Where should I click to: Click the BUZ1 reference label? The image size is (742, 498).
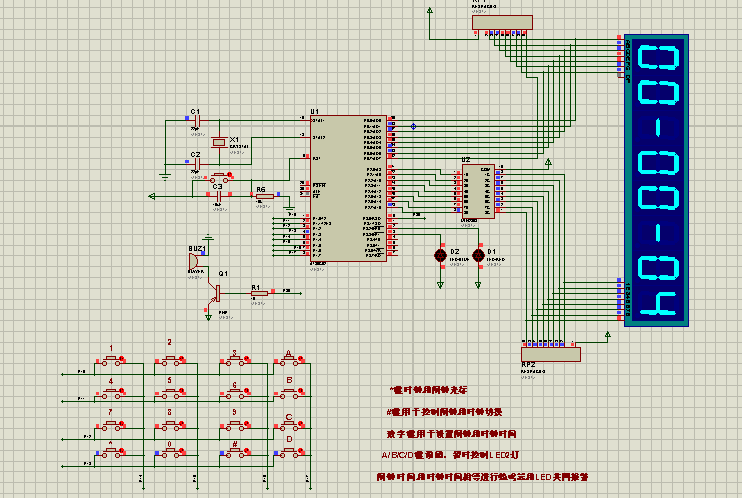click(197, 249)
